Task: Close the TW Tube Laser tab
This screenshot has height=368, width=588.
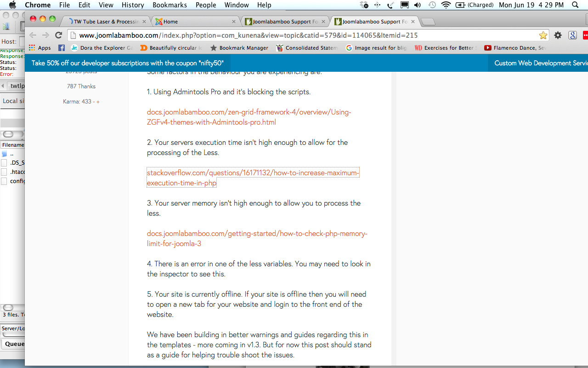Action: click(x=144, y=22)
